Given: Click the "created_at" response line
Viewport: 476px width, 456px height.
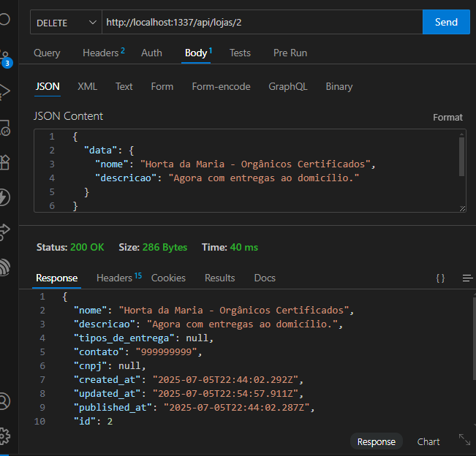Looking at the screenshot, I should (189, 380).
